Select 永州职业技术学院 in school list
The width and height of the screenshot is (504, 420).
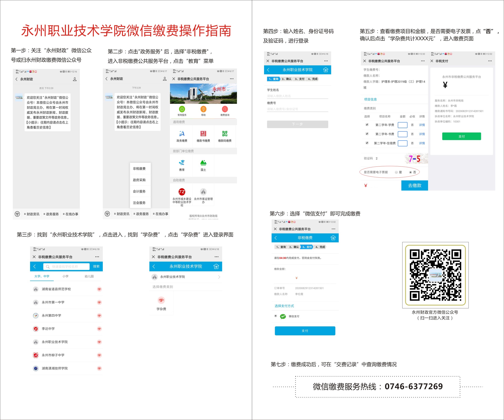point(67,342)
